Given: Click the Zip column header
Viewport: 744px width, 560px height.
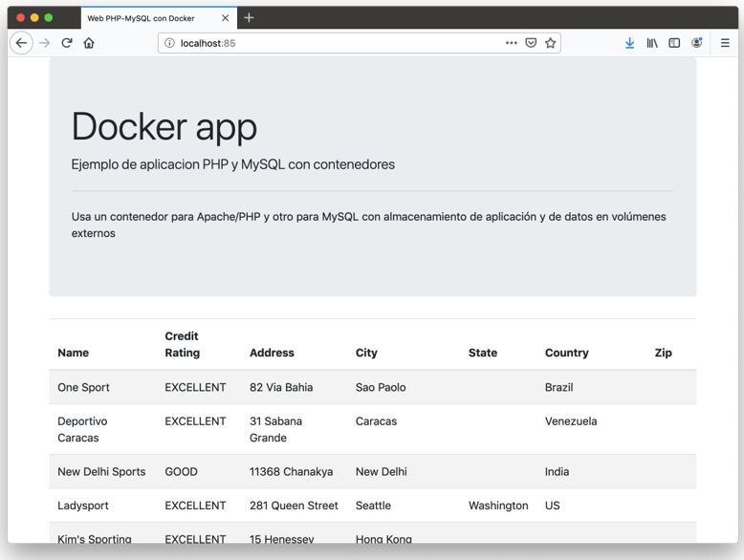Looking at the screenshot, I should click(663, 353).
